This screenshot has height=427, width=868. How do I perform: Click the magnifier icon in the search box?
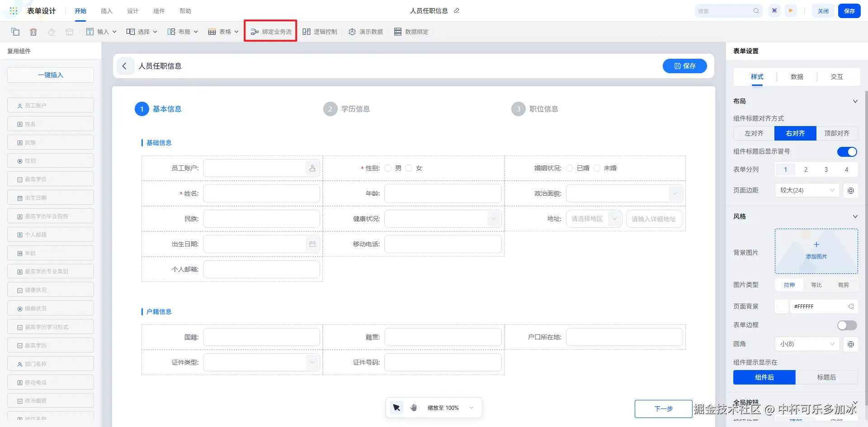756,11
